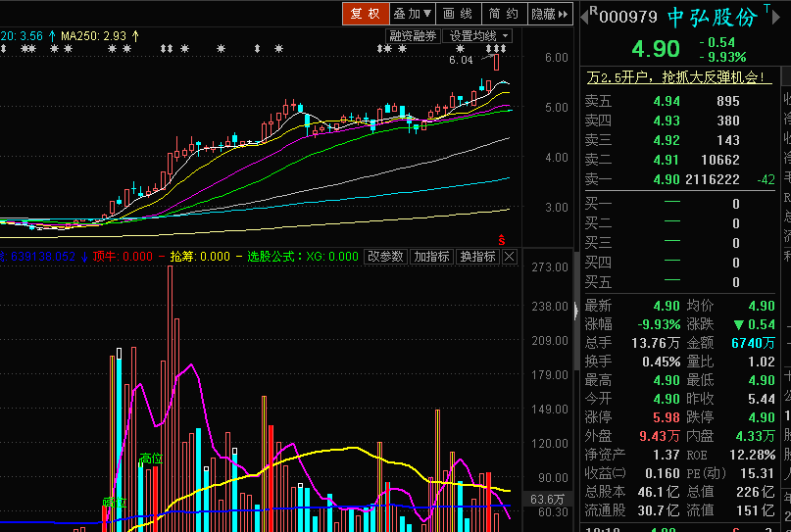Select the 卖四 4.93 ask row
This screenshot has width=791, height=532.
679,121
